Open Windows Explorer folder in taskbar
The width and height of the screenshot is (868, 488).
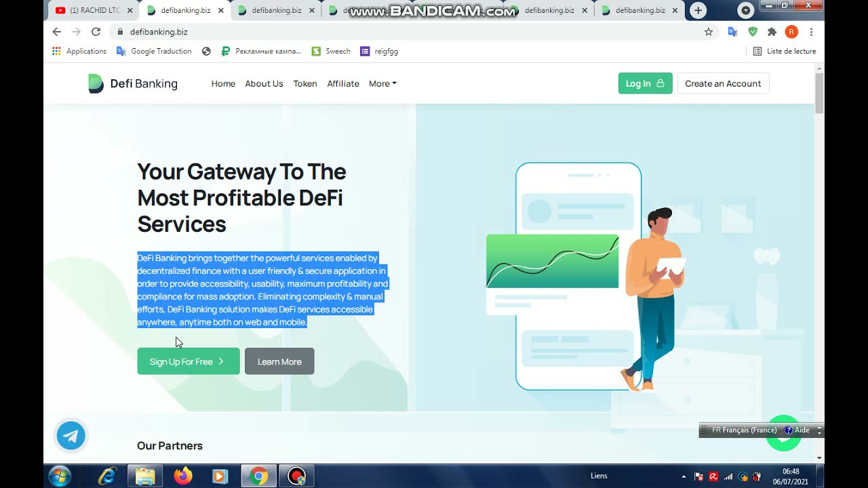[145, 476]
